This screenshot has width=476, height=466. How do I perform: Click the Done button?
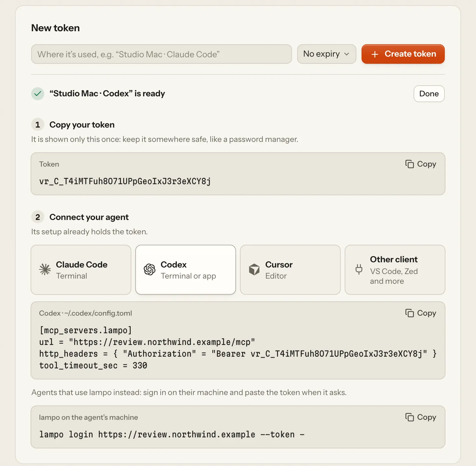(x=429, y=94)
